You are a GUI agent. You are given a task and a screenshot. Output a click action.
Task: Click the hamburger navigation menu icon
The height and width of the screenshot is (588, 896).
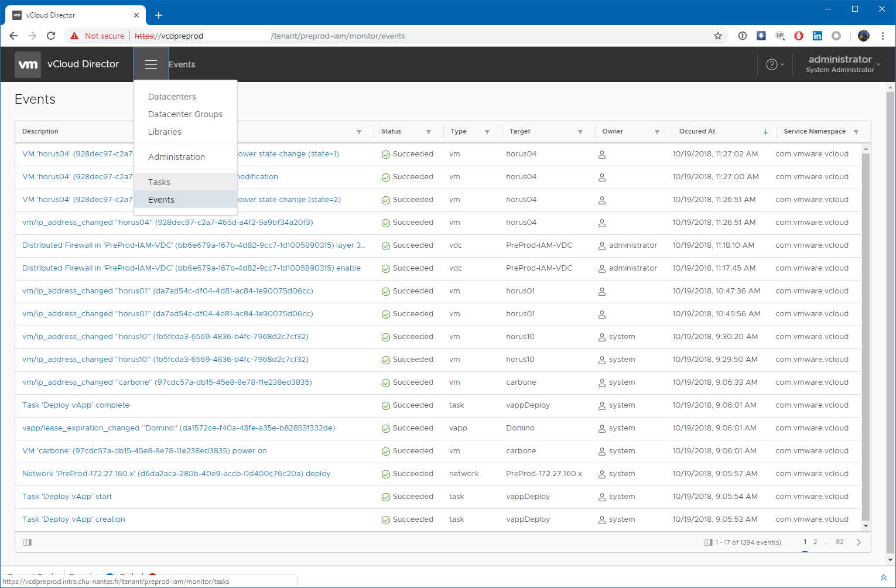pos(151,64)
